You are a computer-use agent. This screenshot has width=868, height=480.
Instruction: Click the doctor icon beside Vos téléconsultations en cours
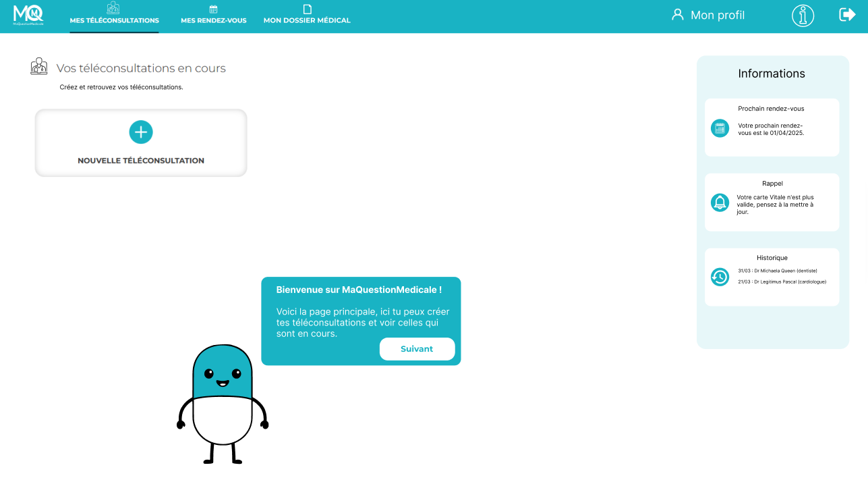point(39,67)
